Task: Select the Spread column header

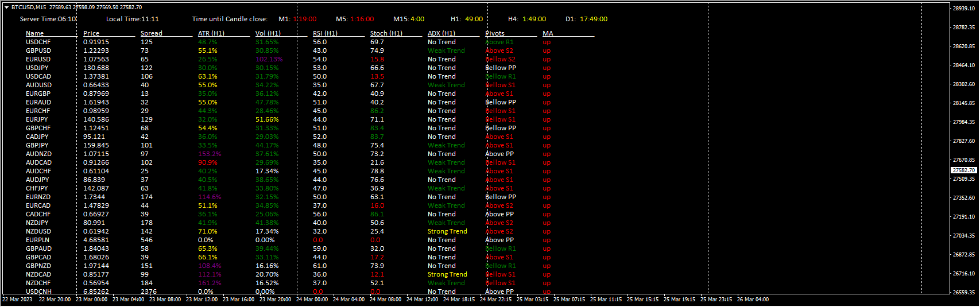Action: tap(152, 33)
